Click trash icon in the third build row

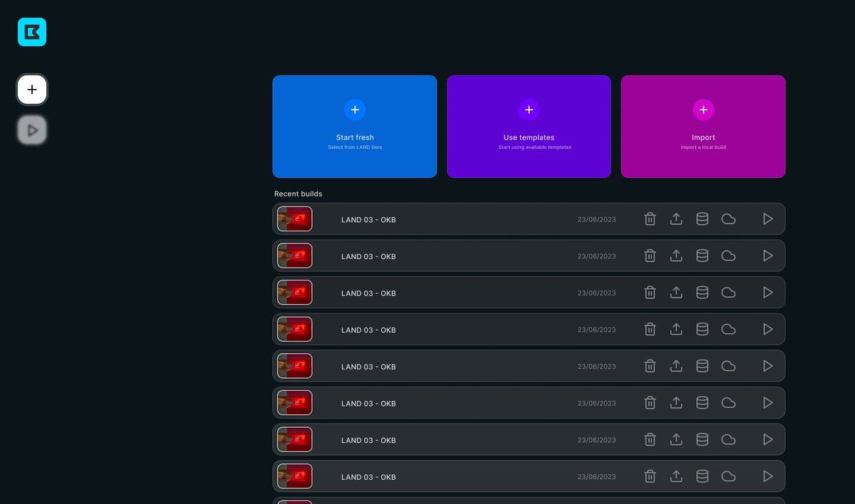pos(650,293)
